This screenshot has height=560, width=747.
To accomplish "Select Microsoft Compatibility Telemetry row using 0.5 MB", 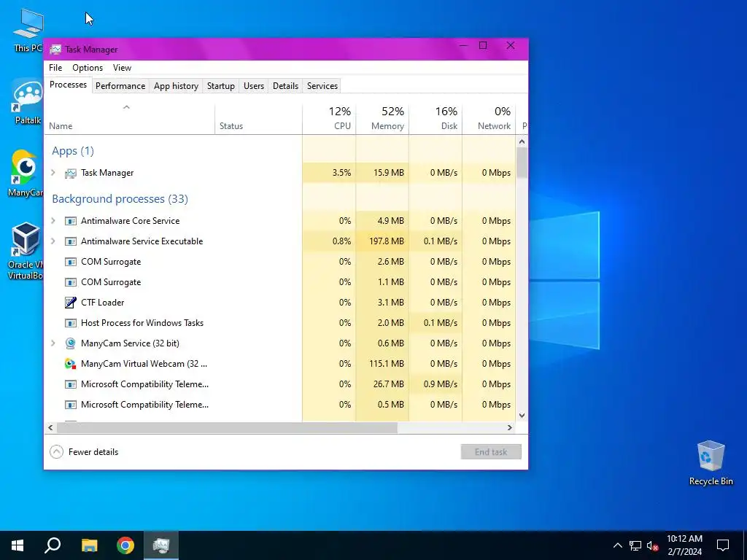I will tap(280, 404).
